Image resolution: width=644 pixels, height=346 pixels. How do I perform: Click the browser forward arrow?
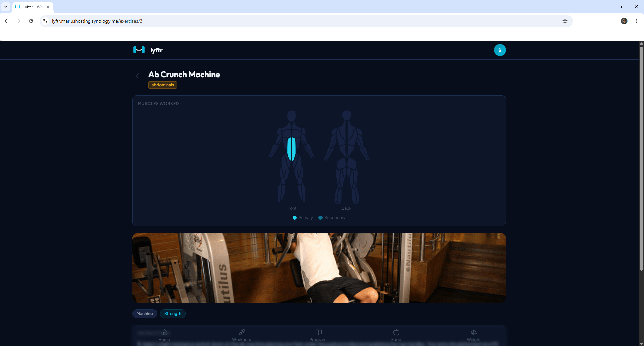[x=19, y=21]
